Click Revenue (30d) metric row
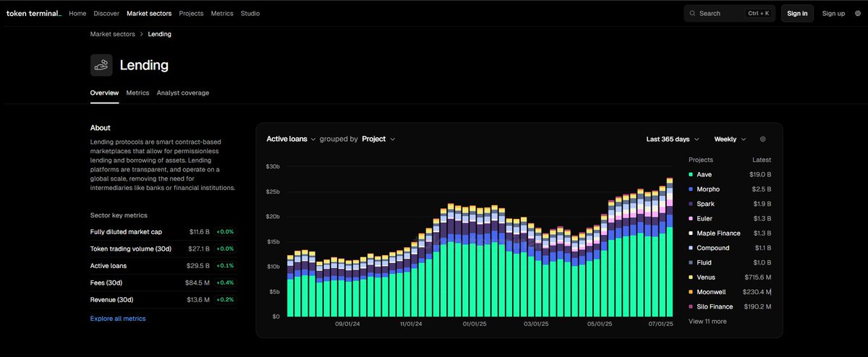The image size is (868, 357). click(x=163, y=299)
